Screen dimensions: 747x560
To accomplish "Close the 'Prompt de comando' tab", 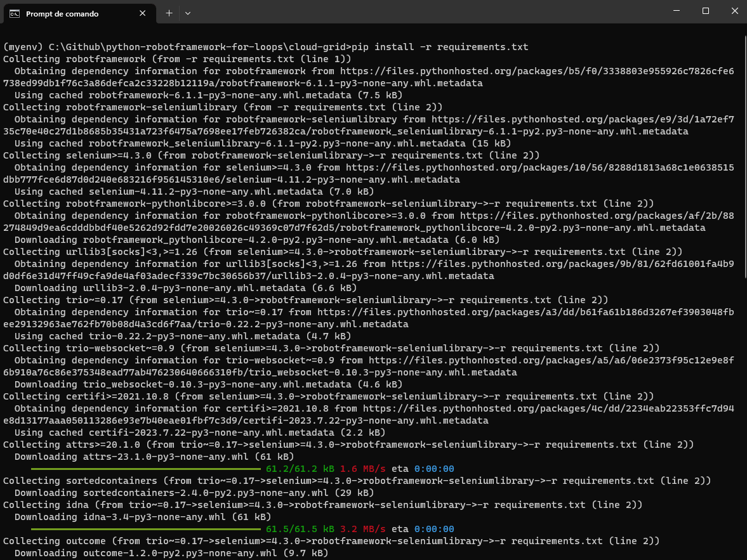I will pyautogui.click(x=143, y=13).
